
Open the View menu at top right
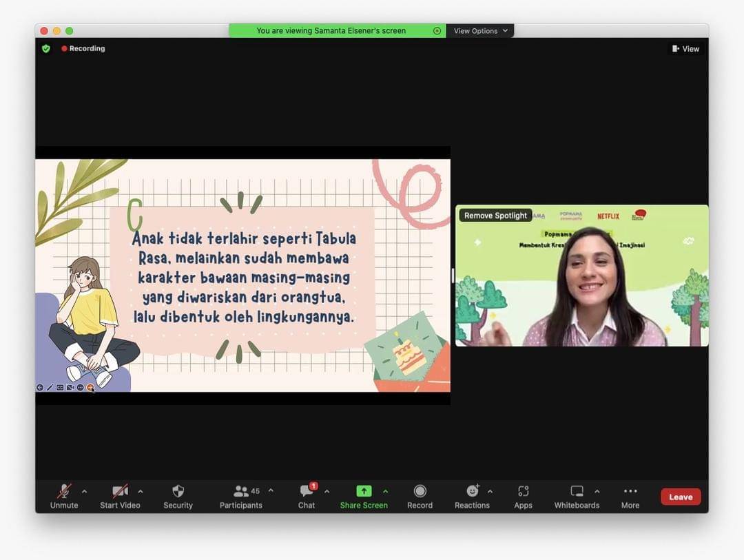(x=685, y=48)
